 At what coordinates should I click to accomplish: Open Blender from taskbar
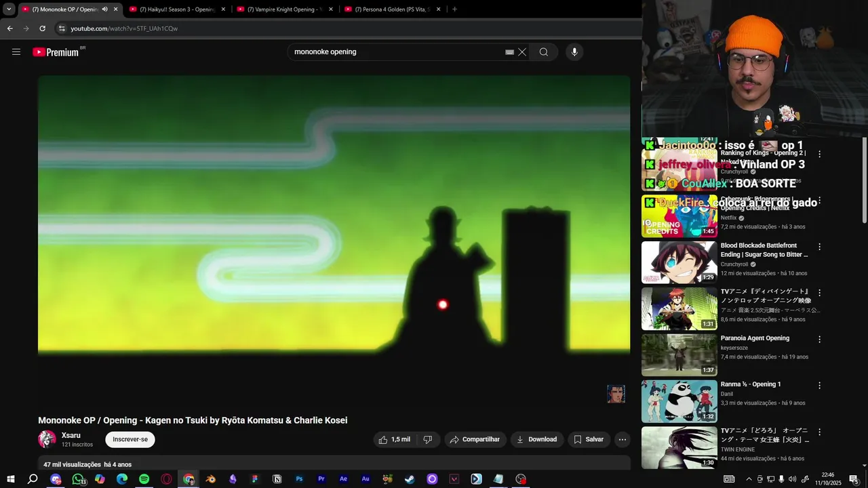[x=211, y=479]
